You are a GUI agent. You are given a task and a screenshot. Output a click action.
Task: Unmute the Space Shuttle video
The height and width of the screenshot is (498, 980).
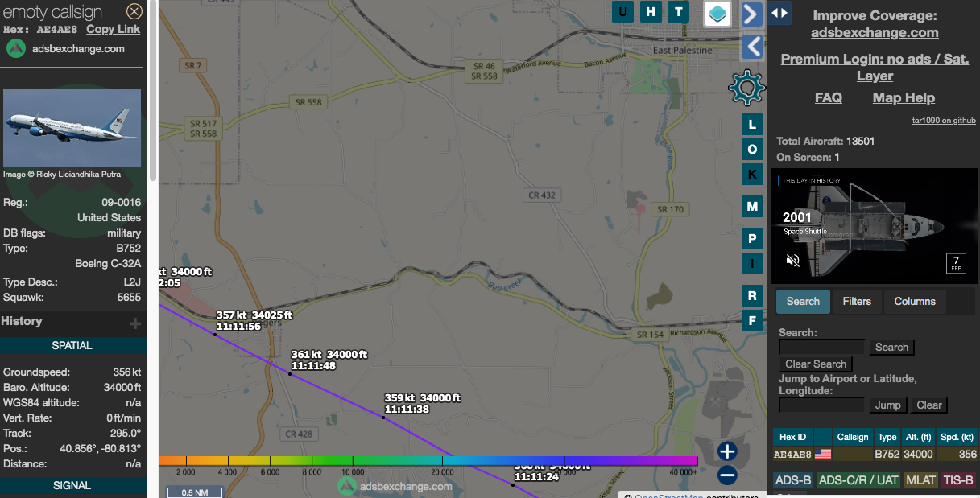793,261
